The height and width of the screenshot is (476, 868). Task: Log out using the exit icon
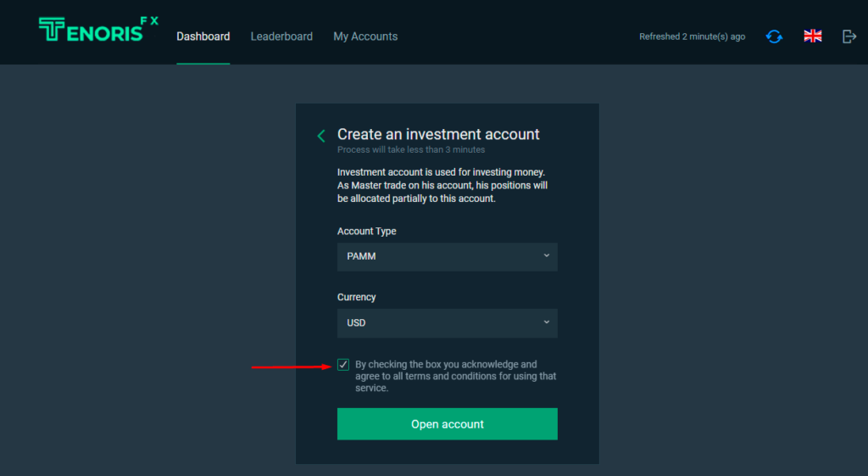[x=849, y=36]
